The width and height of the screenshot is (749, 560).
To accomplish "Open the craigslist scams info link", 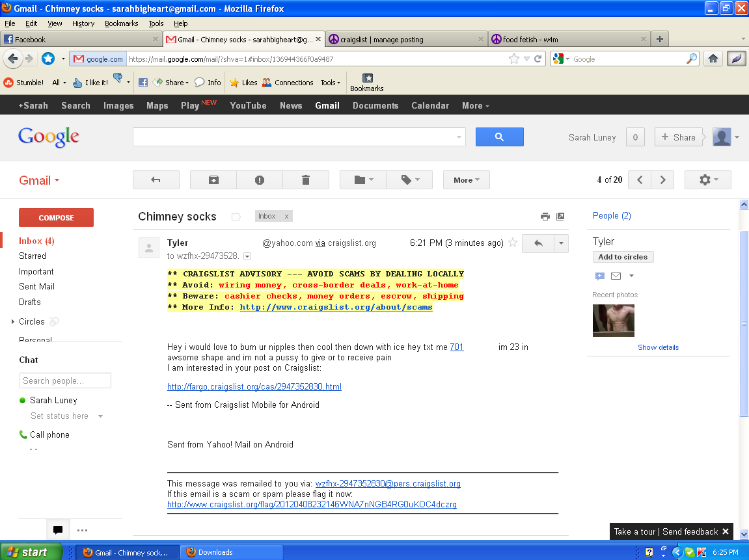I will click(x=336, y=307).
